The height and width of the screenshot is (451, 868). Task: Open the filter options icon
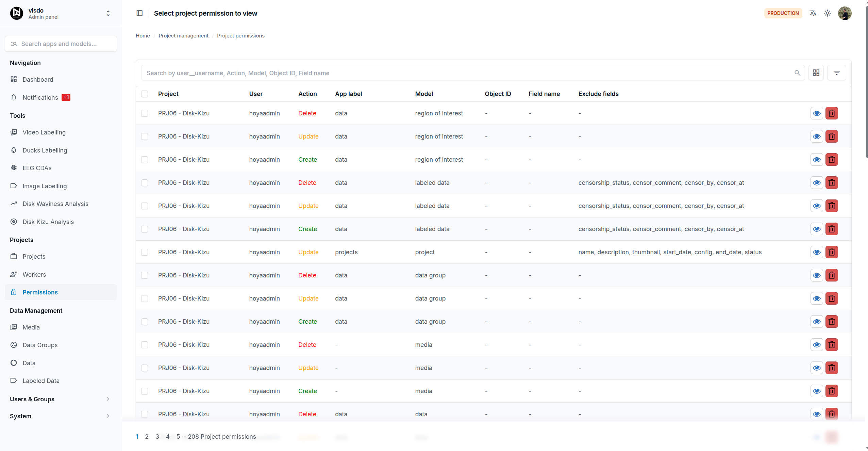point(837,73)
